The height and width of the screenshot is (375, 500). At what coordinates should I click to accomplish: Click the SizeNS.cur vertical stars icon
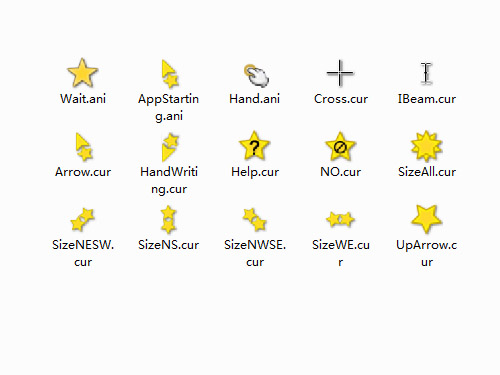[169, 219]
